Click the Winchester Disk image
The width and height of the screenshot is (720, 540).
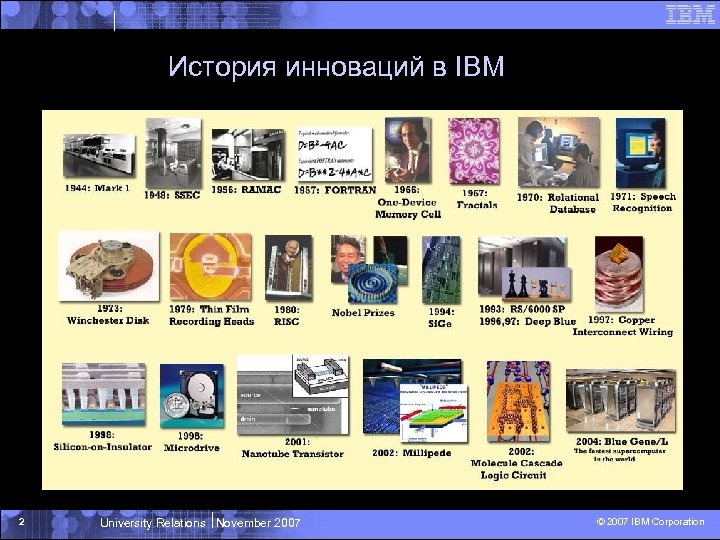tap(109, 266)
